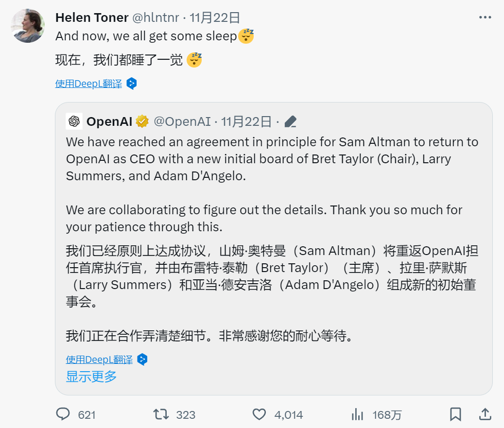Open the three-dot more options menu

[x=485, y=18]
